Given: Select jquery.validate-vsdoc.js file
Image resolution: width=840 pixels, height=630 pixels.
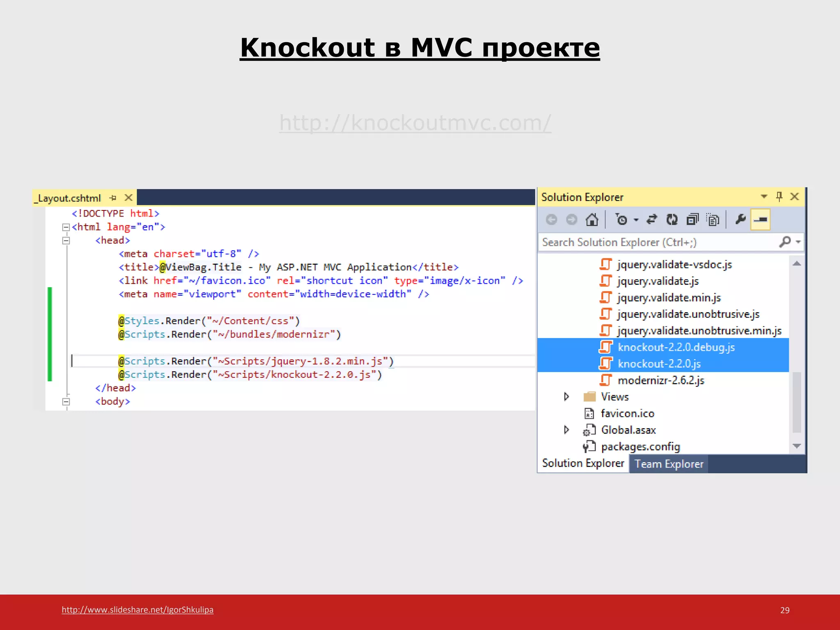Looking at the screenshot, I should pyautogui.click(x=674, y=265).
